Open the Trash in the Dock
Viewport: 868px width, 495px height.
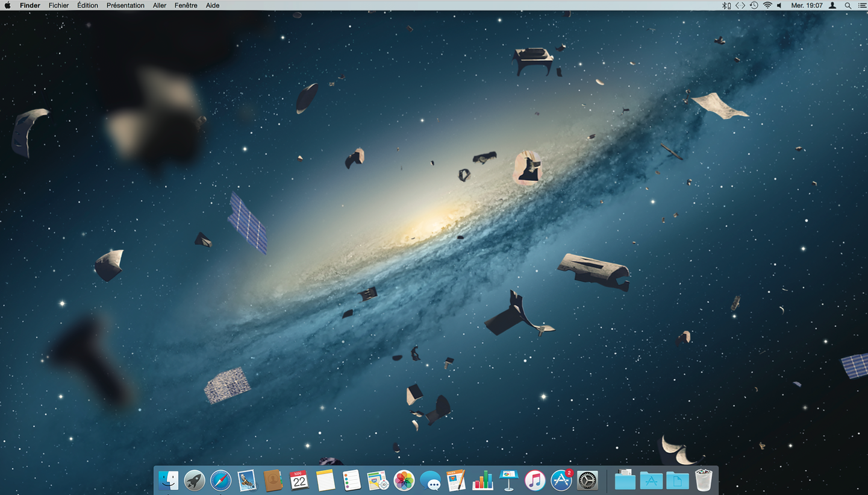click(x=704, y=481)
